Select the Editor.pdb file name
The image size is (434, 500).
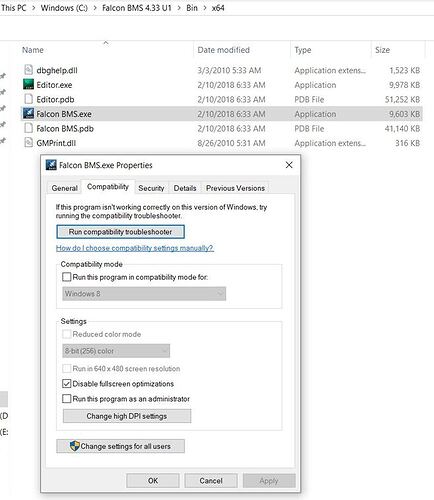point(55,99)
